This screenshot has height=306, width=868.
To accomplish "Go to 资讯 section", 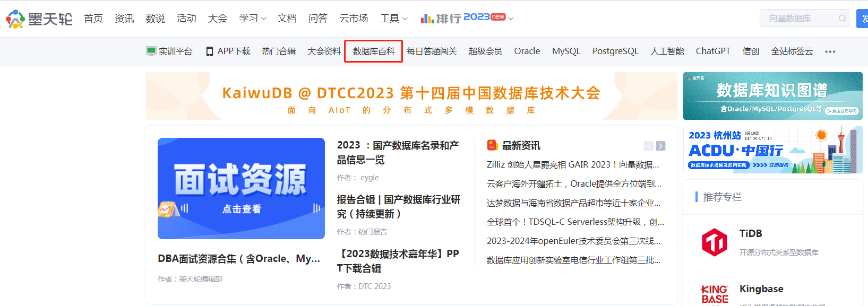I will pyautogui.click(x=124, y=19).
